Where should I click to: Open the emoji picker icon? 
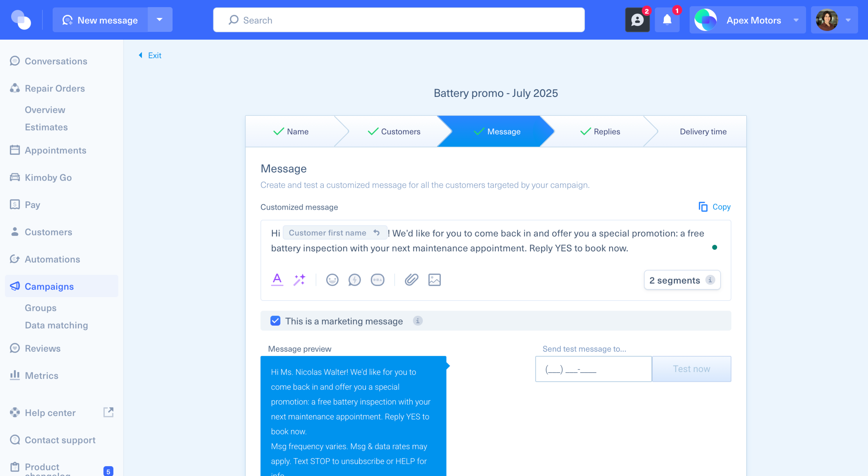[x=332, y=280]
